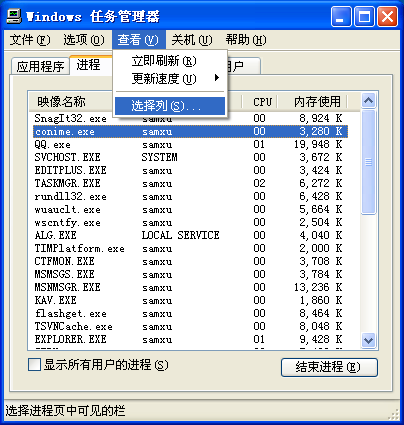Select the wscntfy.exe process row
This screenshot has height=425, width=404.
(190, 222)
